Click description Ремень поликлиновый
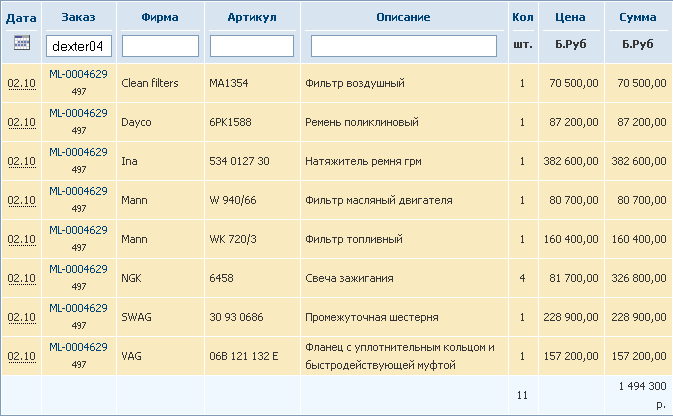 [362, 122]
